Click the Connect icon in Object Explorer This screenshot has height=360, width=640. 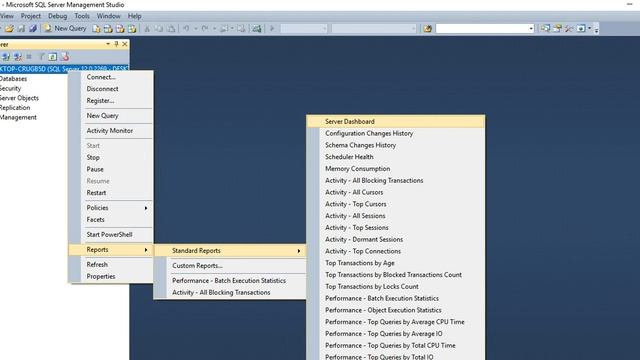[6, 57]
